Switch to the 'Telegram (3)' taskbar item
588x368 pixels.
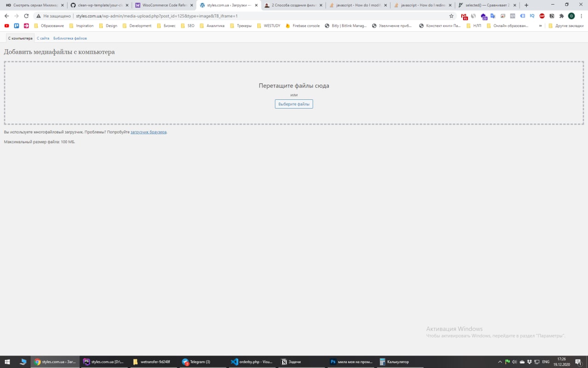tap(202, 362)
